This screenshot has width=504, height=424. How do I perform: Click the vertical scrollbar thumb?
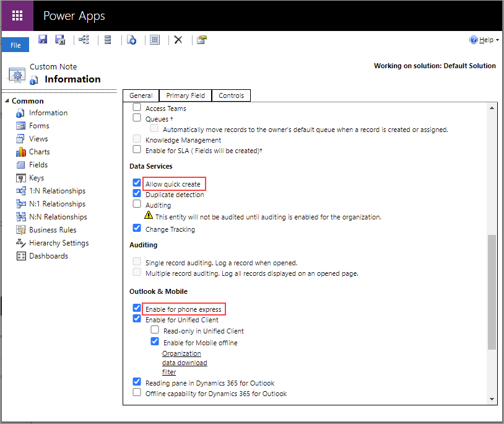tap(492, 291)
